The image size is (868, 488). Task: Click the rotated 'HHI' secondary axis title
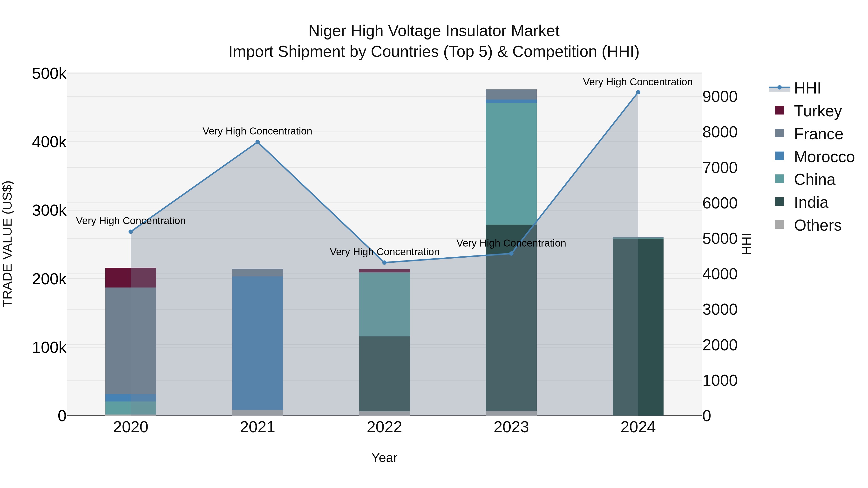coord(747,244)
